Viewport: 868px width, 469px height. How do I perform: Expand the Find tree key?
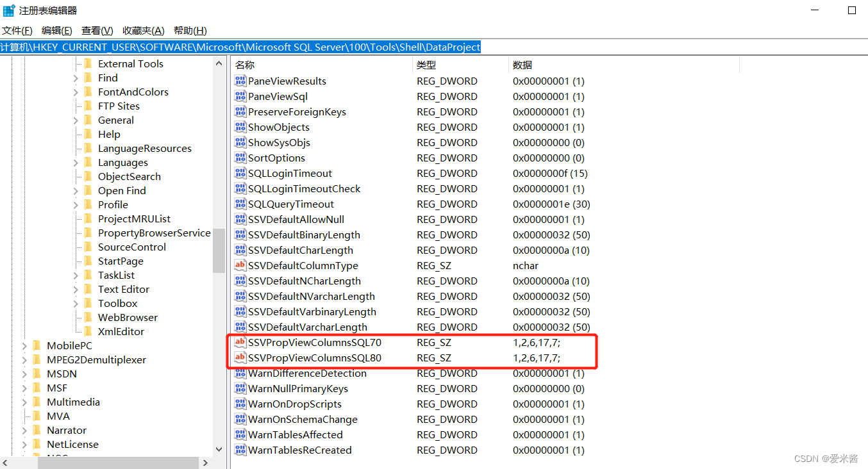pyautogui.click(x=77, y=78)
